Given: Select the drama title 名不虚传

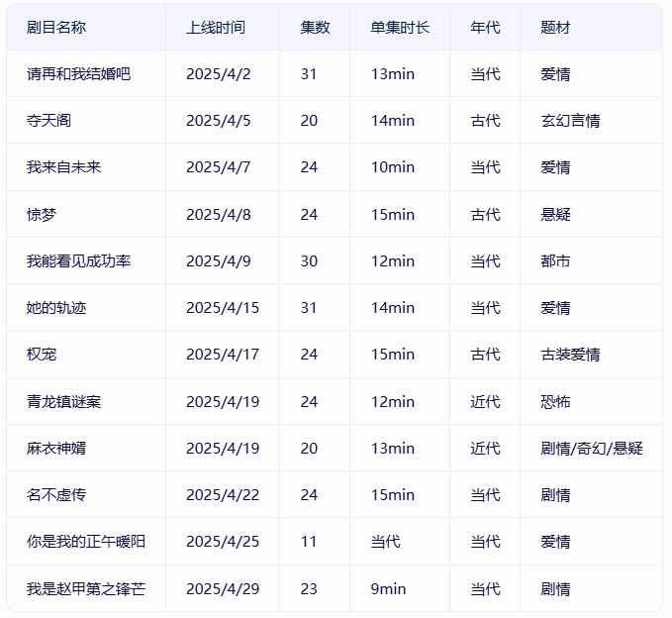Looking at the screenshot, I should 56,495.
